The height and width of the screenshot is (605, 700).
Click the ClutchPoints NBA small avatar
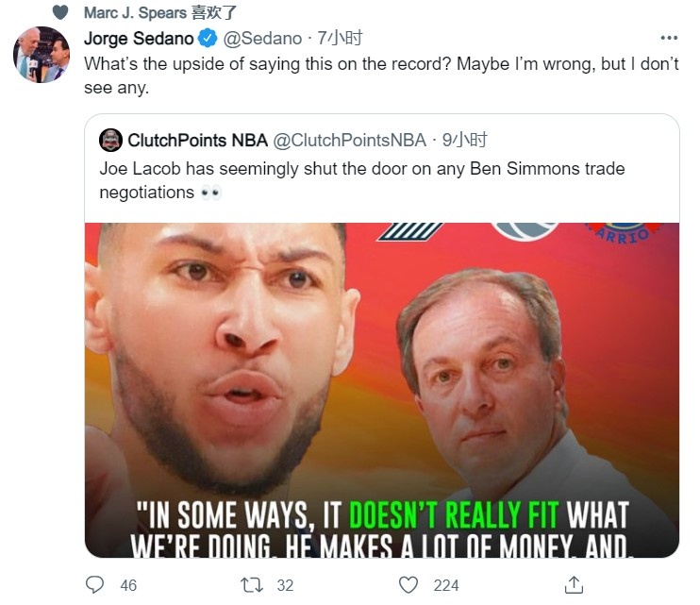pyautogui.click(x=110, y=141)
